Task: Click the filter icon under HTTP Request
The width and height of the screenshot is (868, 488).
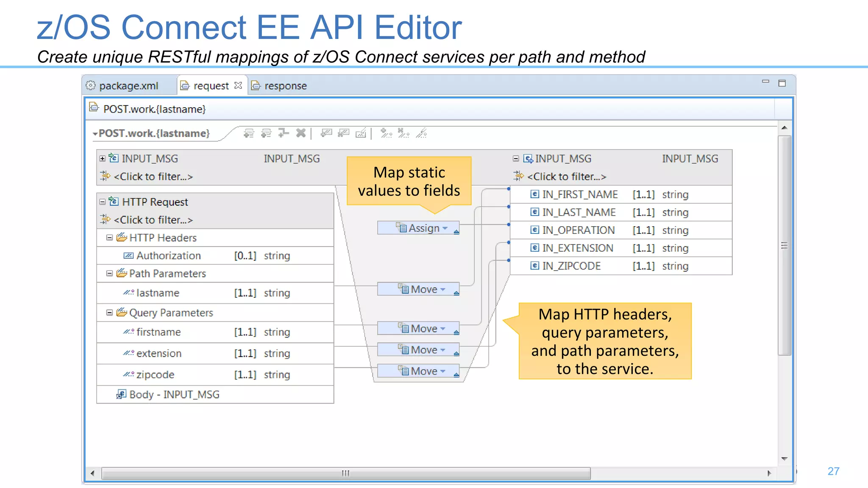Action: 105,219
